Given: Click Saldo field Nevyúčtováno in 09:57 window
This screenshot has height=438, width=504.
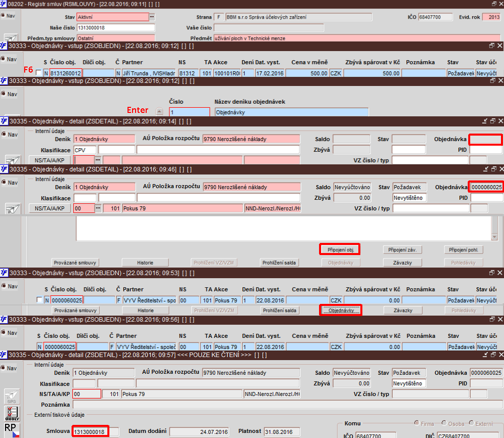Looking at the screenshot, I should pos(351,373).
